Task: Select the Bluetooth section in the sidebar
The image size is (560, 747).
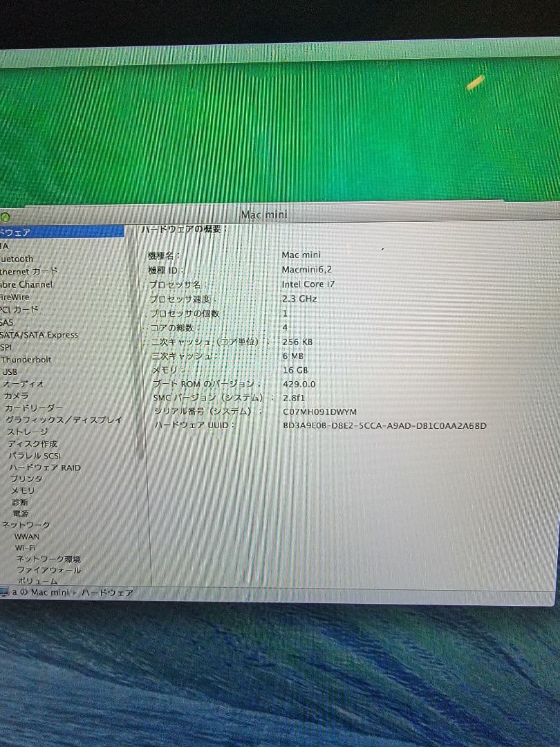Action: [x=17, y=259]
